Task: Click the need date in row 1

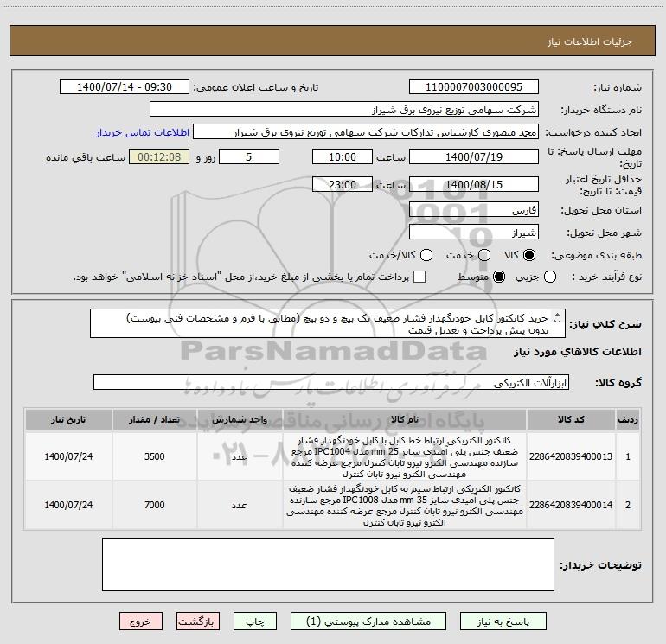Action: [68, 456]
